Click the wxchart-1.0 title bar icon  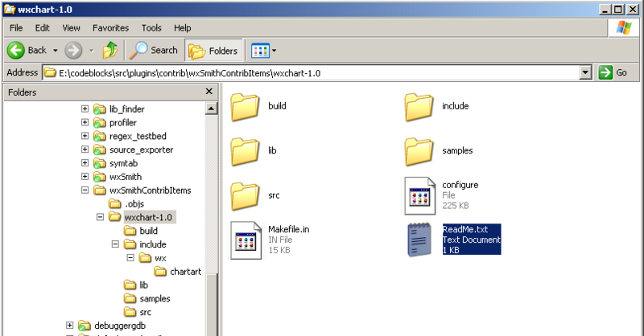tap(10, 9)
